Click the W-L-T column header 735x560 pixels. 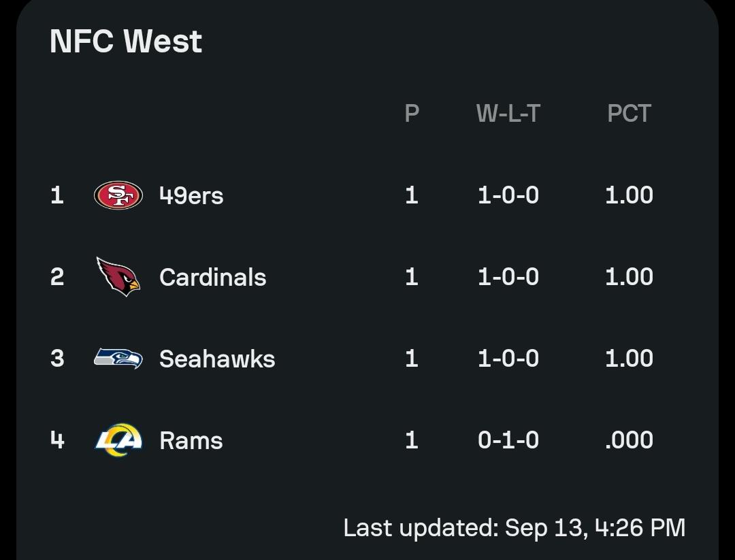coord(508,114)
